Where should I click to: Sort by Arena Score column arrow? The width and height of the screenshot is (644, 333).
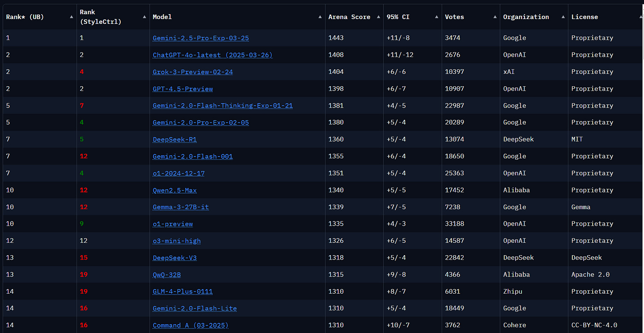click(378, 17)
